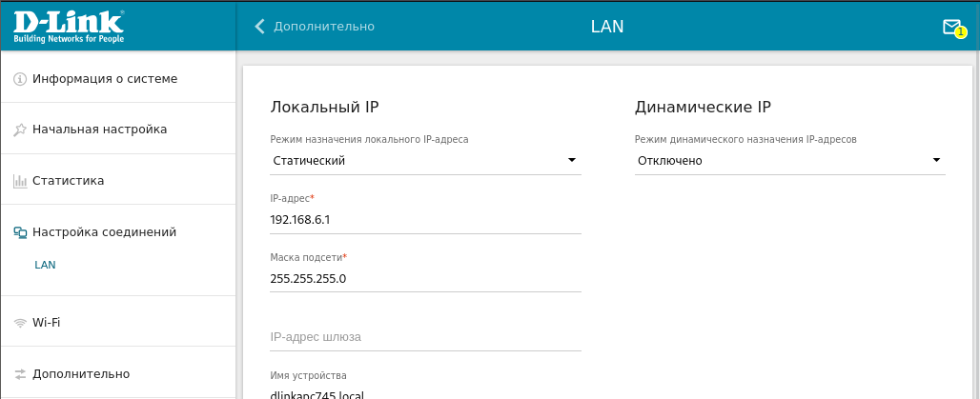Click the back chevron next to Дополнительно
980x399 pixels.
[260, 27]
